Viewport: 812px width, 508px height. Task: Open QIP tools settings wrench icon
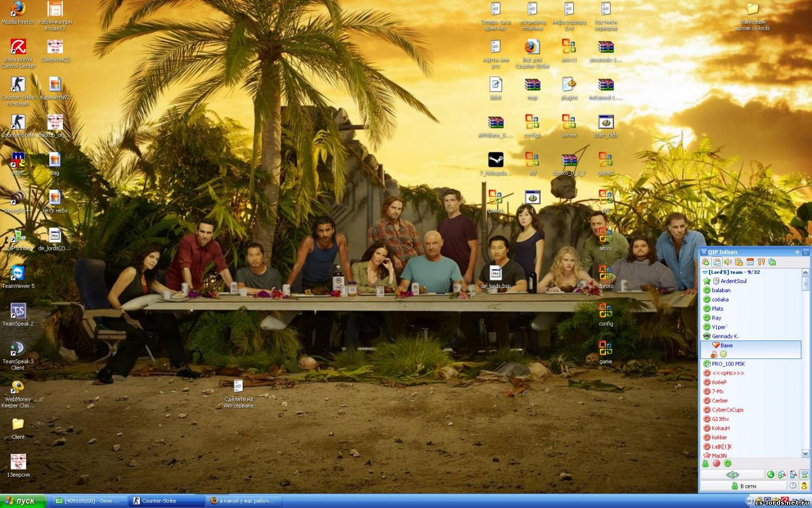click(x=761, y=262)
